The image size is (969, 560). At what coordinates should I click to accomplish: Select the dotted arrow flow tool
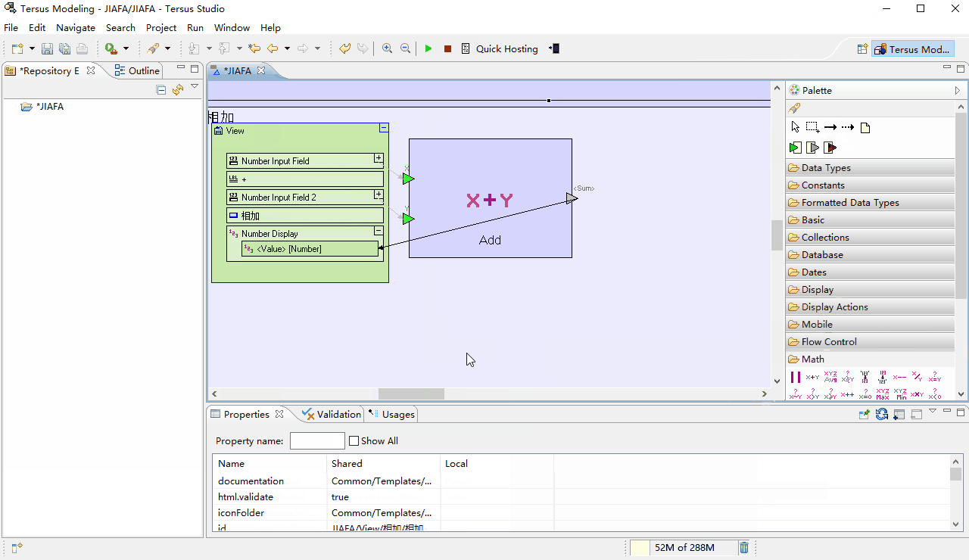click(x=848, y=127)
